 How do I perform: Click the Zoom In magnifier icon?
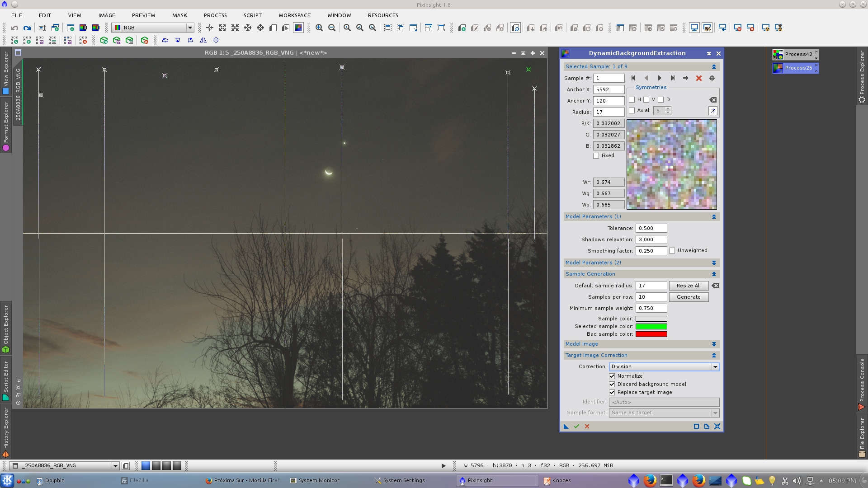point(319,28)
